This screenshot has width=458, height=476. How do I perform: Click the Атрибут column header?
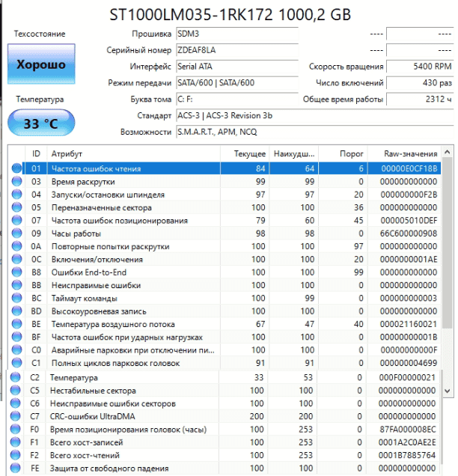[x=135, y=153]
